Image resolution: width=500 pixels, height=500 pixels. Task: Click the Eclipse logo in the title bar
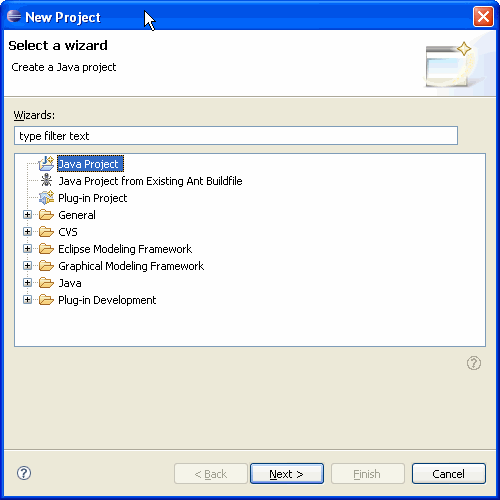click(14, 16)
